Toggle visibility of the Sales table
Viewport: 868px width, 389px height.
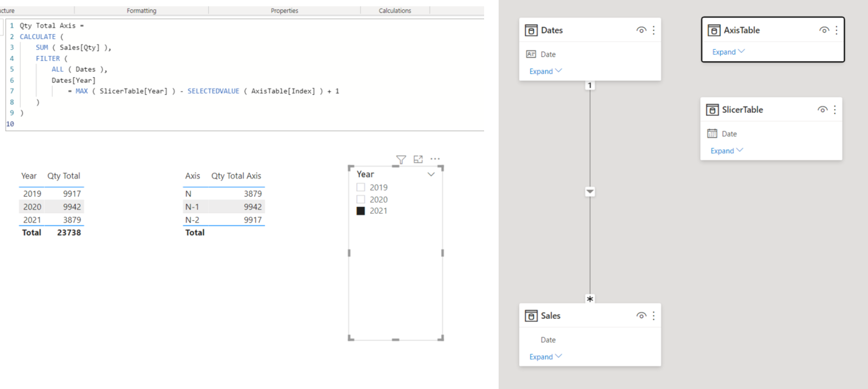tap(641, 315)
